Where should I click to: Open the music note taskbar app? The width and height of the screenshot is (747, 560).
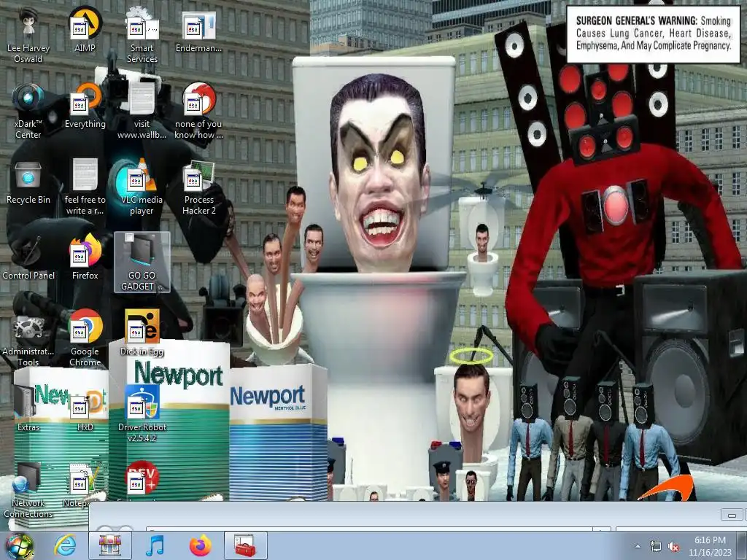pyautogui.click(x=155, y=545)
